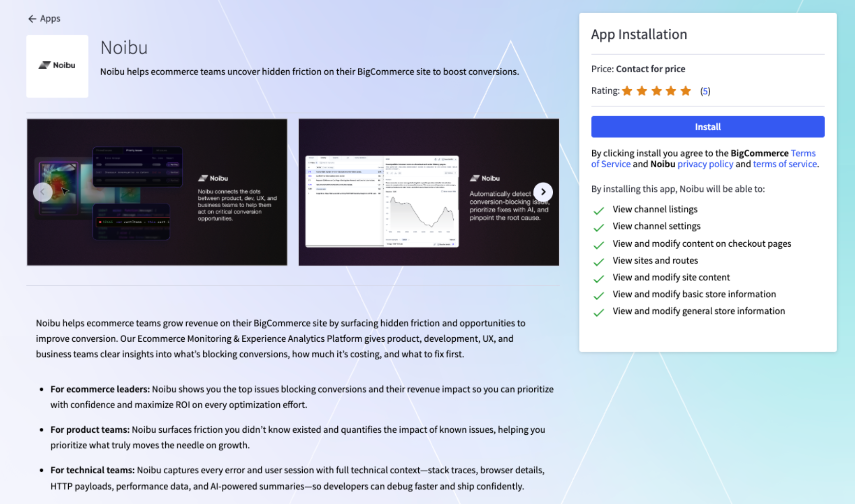855x504 pixels.
Task: Open Noibu's privacy policy link
Action: tap(705, 164)
